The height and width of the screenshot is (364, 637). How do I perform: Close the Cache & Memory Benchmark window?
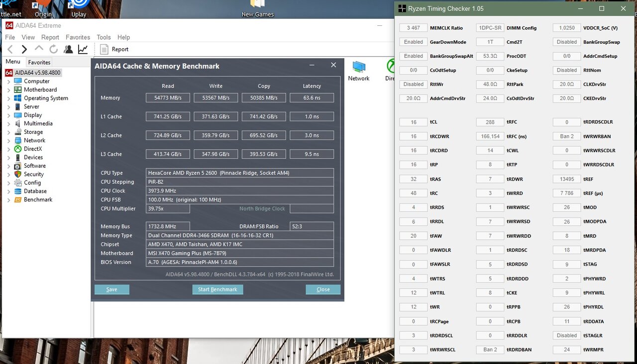tap(333, 65)
